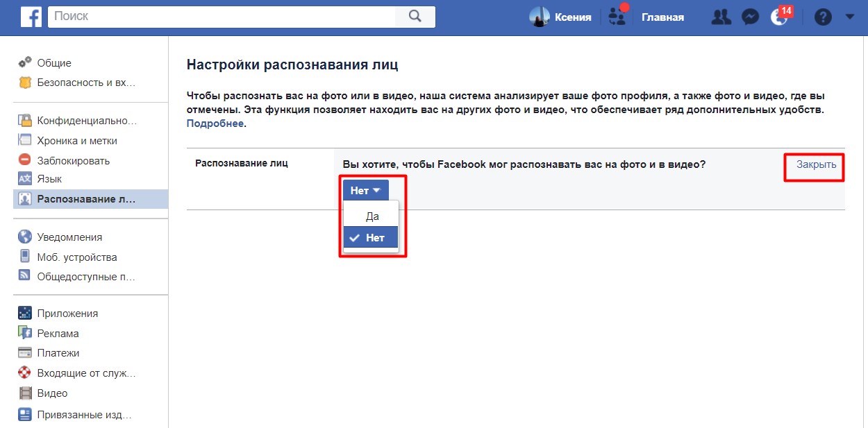Click the security shield badge icon

[x=25, y=83]
